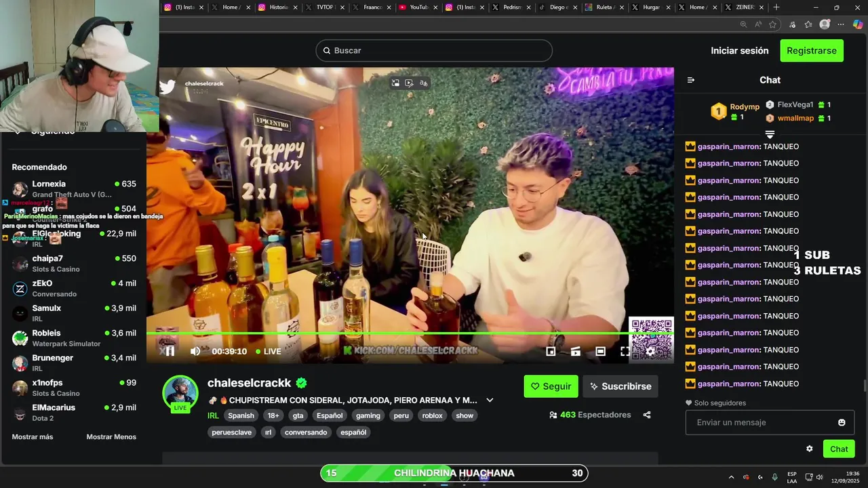Select the gta tag
The image size is (868, 488).
298,415
